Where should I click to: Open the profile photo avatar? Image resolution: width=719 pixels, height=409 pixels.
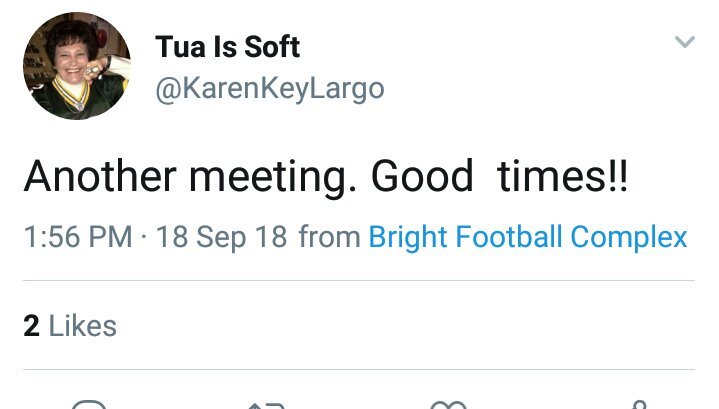[76, 67]
